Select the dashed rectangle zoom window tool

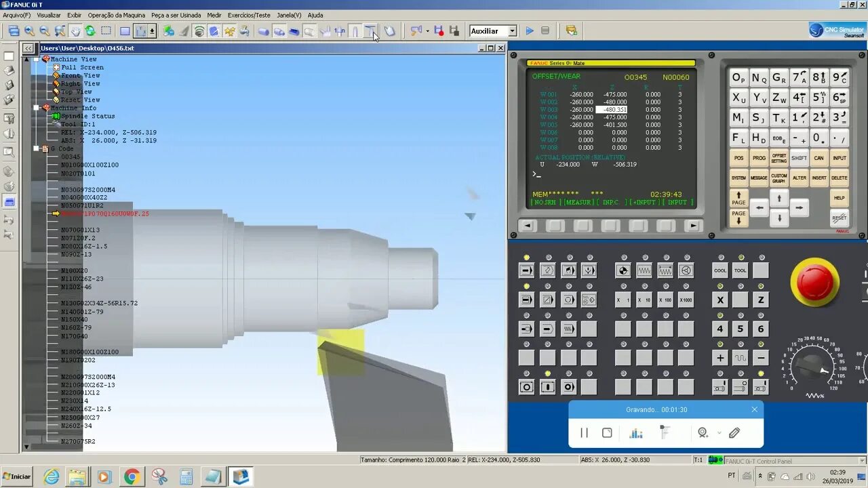pyautogui.click(x=106, y=31)
